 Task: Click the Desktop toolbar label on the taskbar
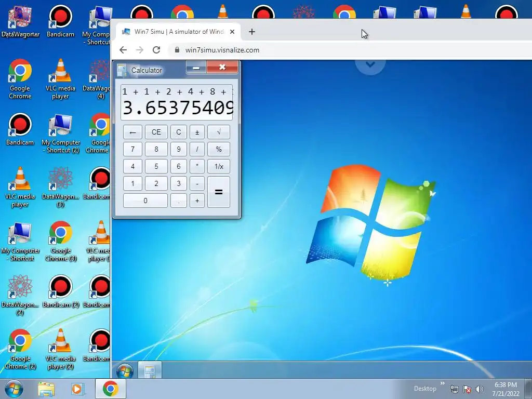pyautogui.click(x=425, y=389)
